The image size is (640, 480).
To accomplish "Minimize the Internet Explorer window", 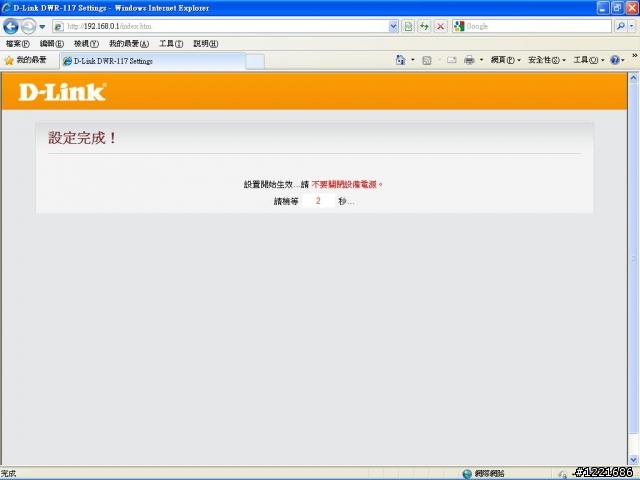I will pyautogui.click(x=603, y=8).
